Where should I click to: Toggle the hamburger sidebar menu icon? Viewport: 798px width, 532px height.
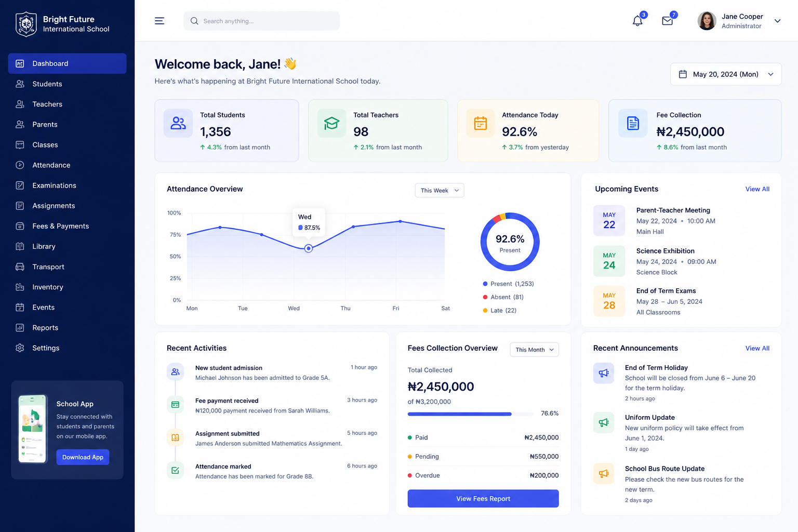pos(159,21)
